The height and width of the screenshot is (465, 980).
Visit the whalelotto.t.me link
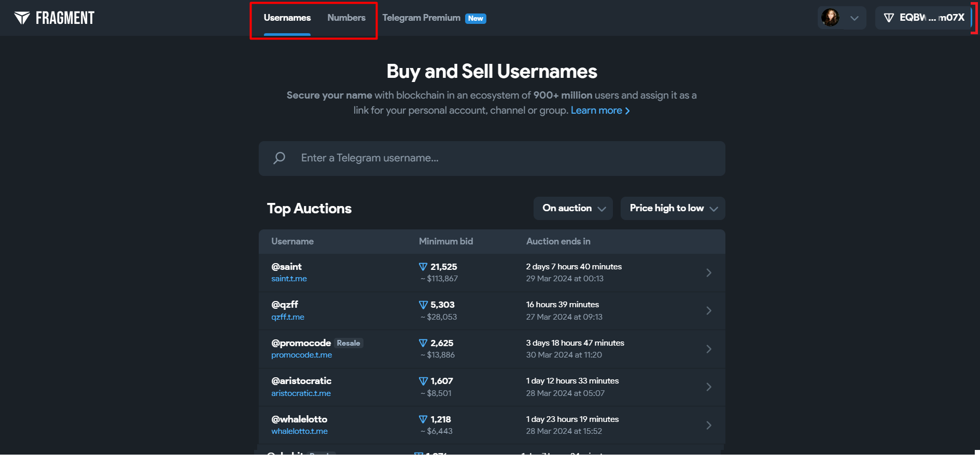point(299,431)
